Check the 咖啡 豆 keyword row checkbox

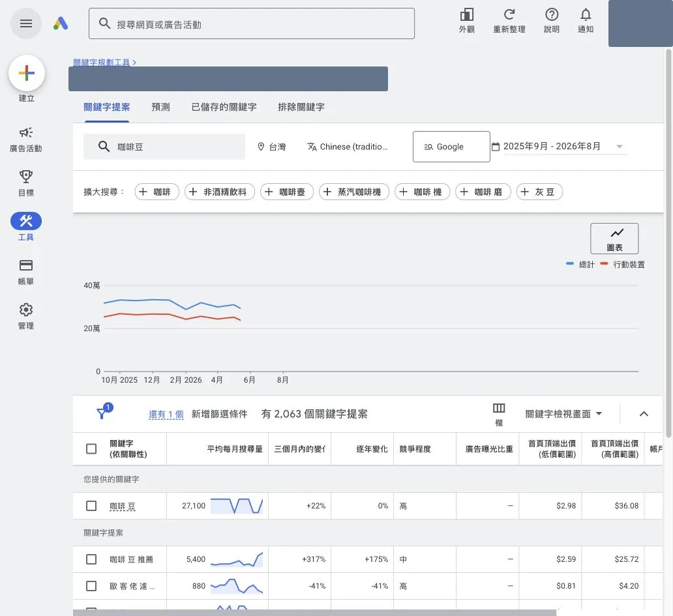pos(91,506)
